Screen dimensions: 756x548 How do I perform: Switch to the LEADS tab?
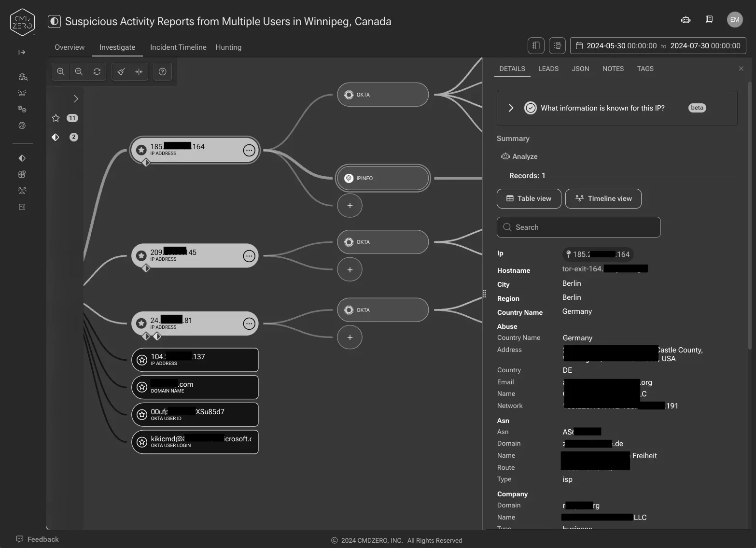tap(548, 69)
